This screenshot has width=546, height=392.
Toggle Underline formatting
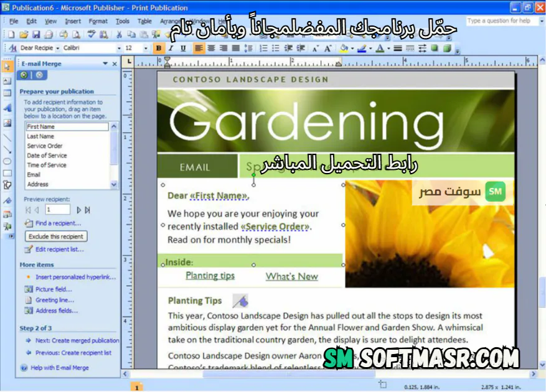pyautogui.click(x=183, y=48)
